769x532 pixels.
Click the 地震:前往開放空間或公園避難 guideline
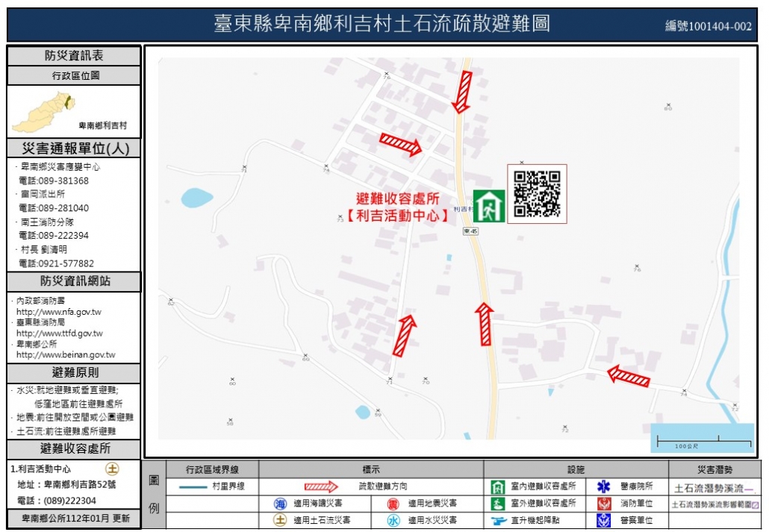tap(75, 417)
